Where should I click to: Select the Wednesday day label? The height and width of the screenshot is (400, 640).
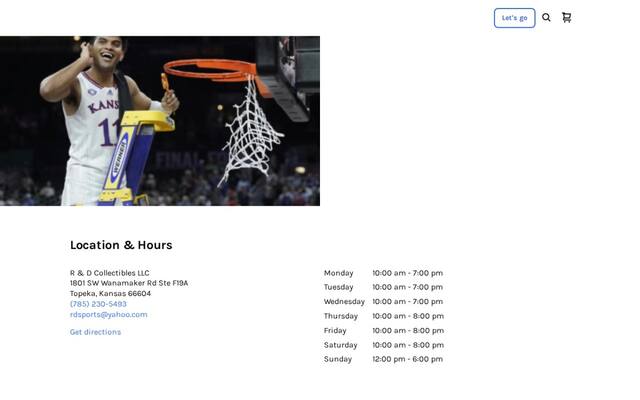click(344, 301)
